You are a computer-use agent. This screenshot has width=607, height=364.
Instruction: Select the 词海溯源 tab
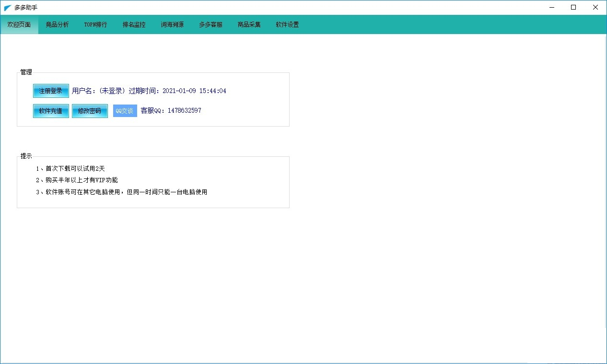coord(172,24)
